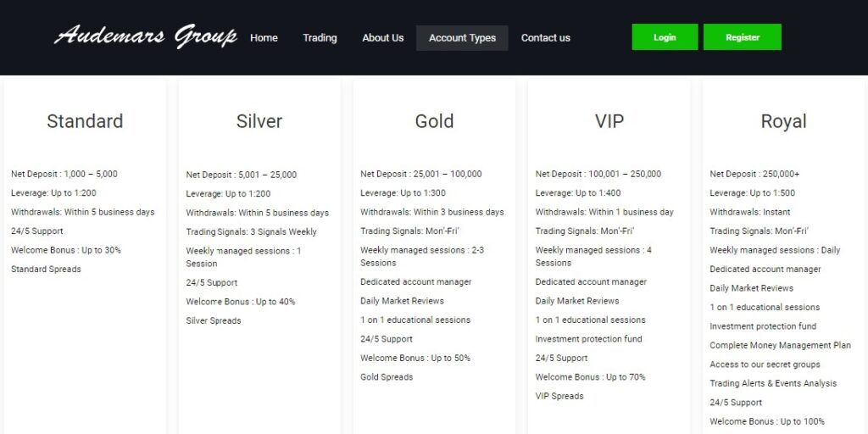Select the VIP account heading
This screenshot has width=868, height=434.
tap(609, 121)
